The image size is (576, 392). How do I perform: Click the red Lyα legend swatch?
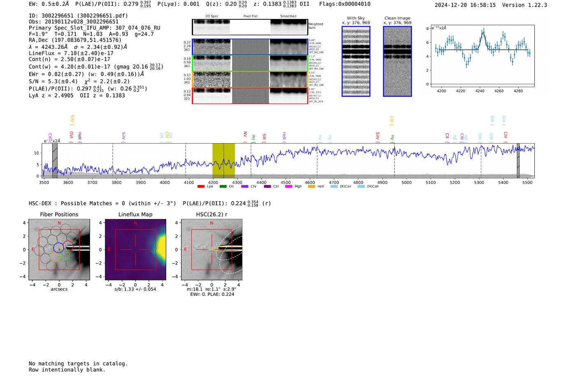point(201,186)
